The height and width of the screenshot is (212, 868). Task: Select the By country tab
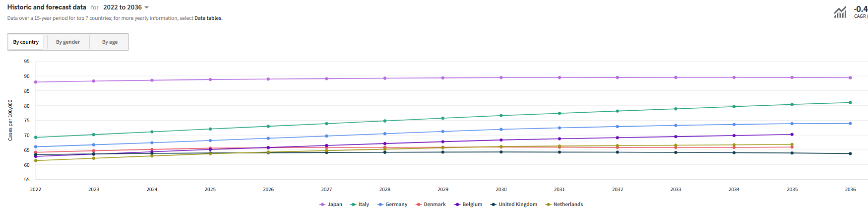coord(26,42)
